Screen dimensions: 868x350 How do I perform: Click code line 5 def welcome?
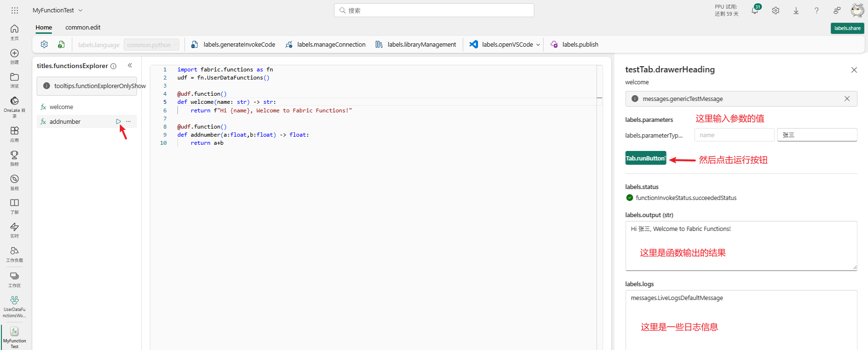(226, 102)
